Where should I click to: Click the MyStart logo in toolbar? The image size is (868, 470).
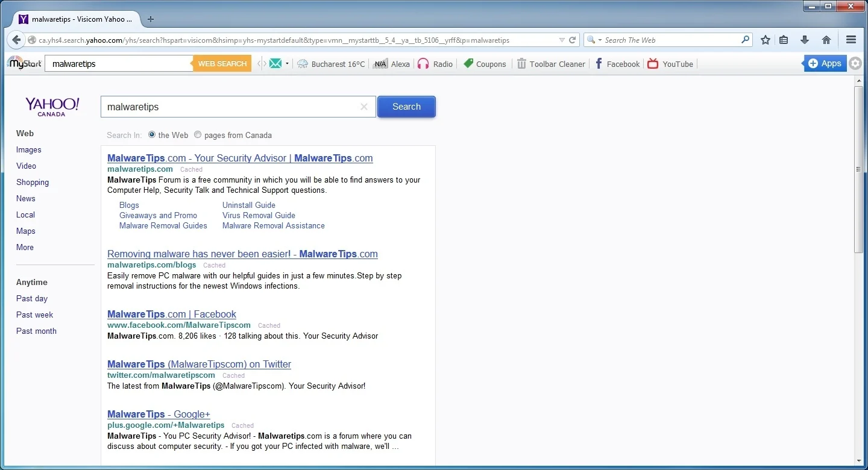[x=24, y=63]
